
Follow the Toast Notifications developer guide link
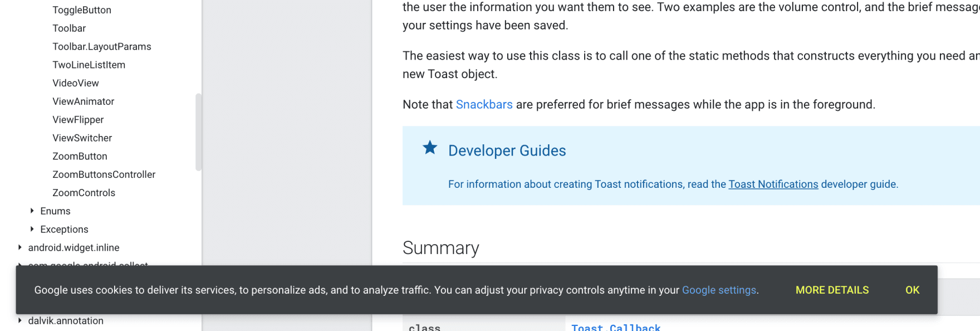[x=773, y=184]
